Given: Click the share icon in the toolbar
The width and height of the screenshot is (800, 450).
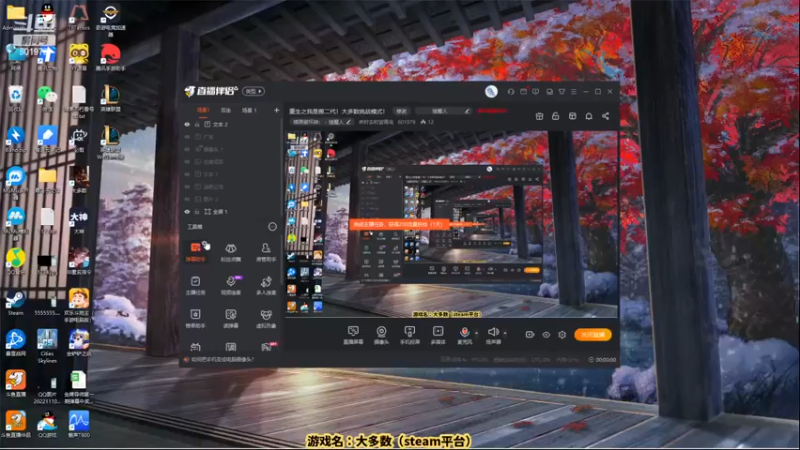Looking at the screenshot, I should pos(606,116).
